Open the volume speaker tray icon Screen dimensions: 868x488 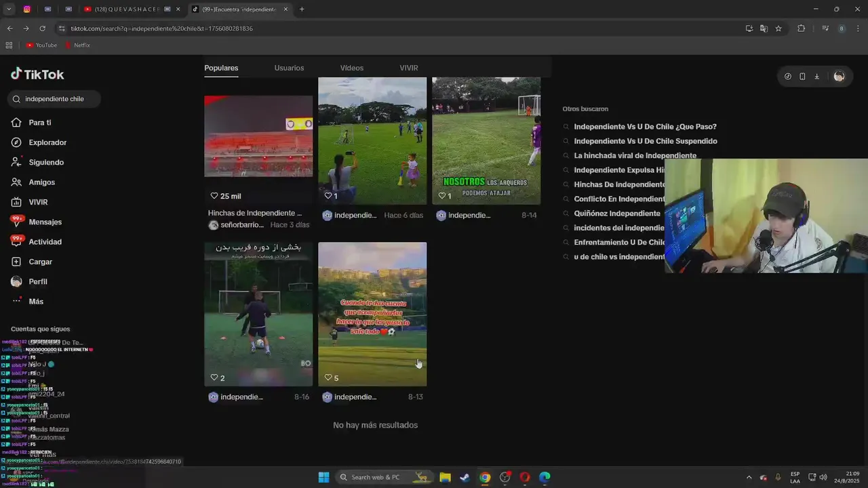pos(823,477)
